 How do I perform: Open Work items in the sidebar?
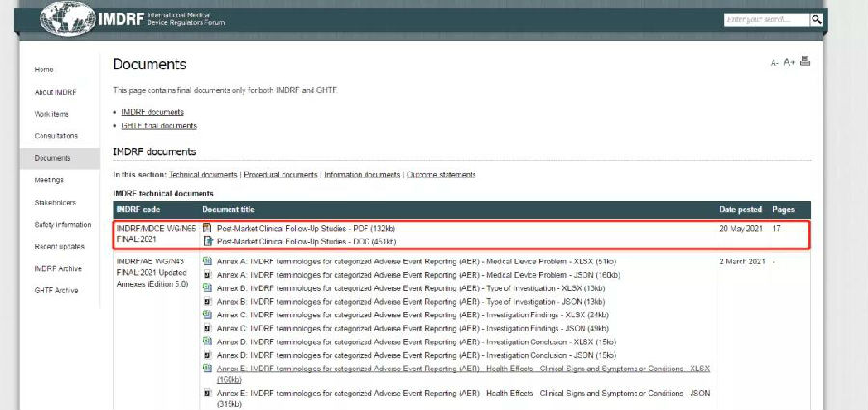(51, 114)
